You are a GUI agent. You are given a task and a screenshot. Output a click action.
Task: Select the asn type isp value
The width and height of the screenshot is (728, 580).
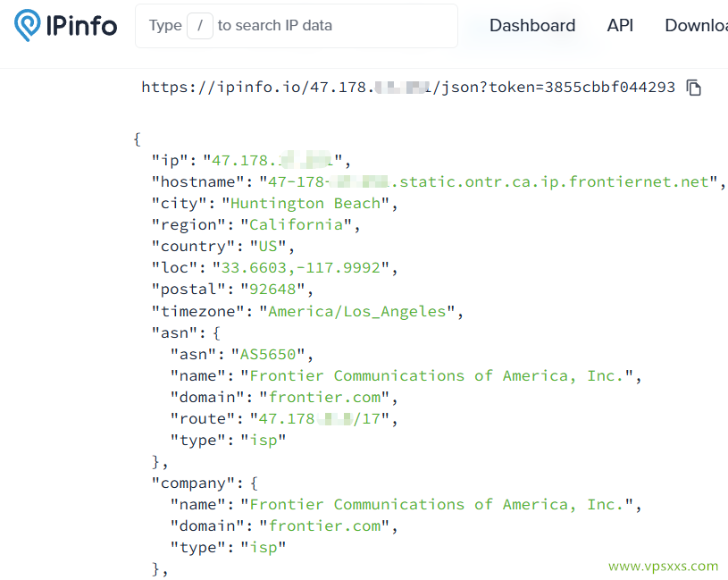[264, 441]
